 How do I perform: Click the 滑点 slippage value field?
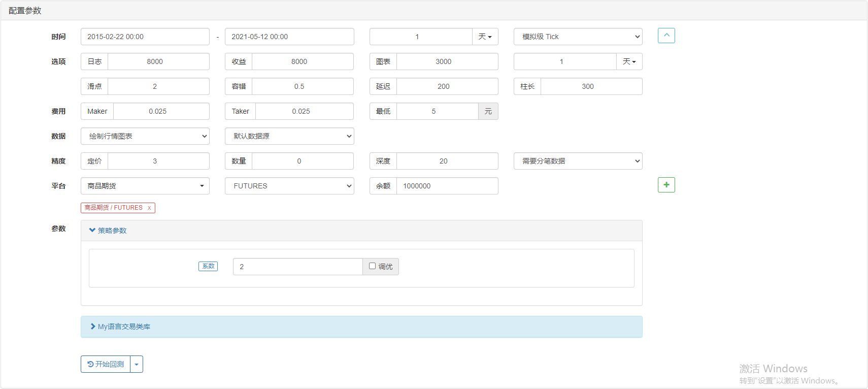tap(158, 86)
